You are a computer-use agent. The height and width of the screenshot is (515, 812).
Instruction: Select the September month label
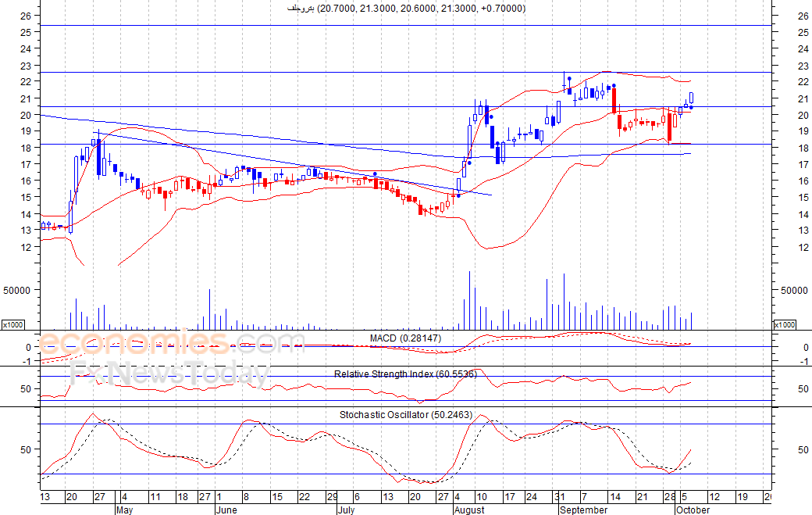[x=584, y=510]
